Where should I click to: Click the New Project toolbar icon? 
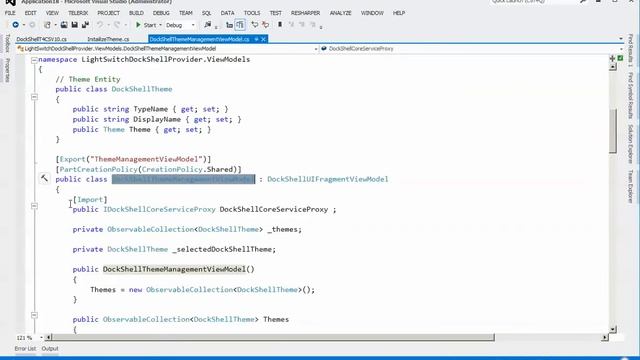coord(47,25)
